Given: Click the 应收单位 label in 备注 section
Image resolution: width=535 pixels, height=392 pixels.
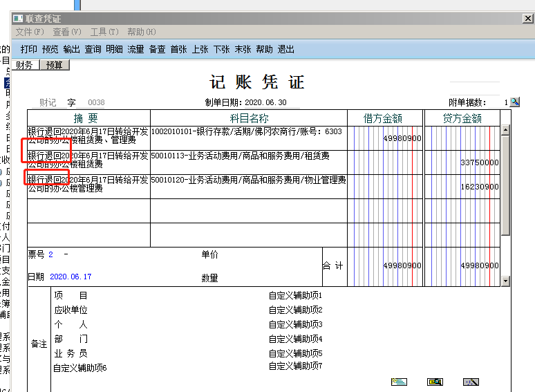Looking at the screenshot, I should coord(71,310).
